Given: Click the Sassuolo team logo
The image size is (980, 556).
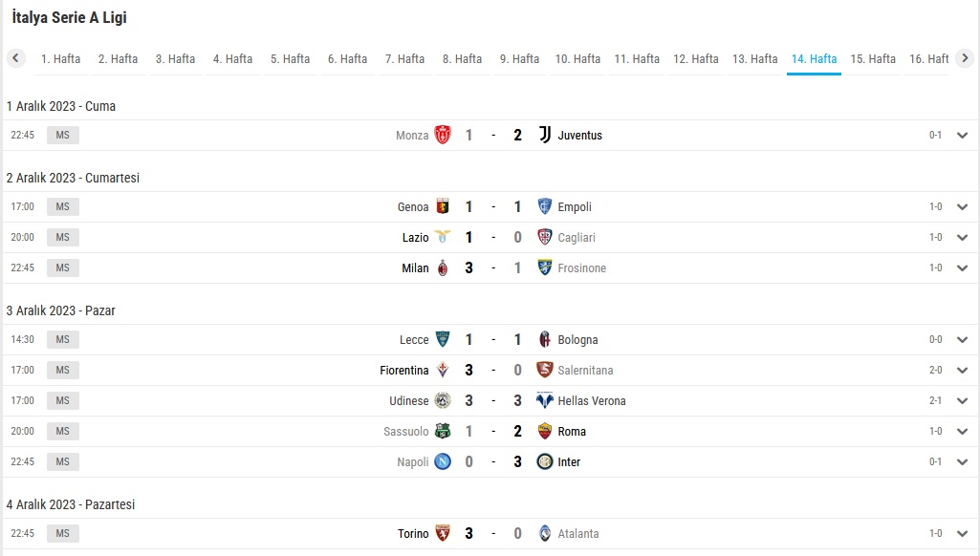Looking at the screenshot, I should coord(443,431).
